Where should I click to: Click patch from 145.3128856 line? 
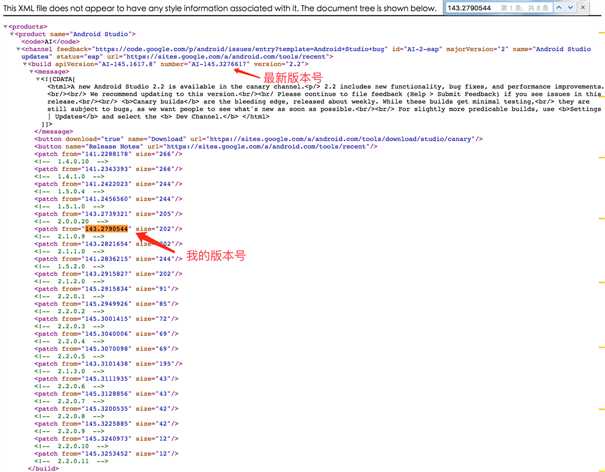pyautogui.click(x=106, y=394)
